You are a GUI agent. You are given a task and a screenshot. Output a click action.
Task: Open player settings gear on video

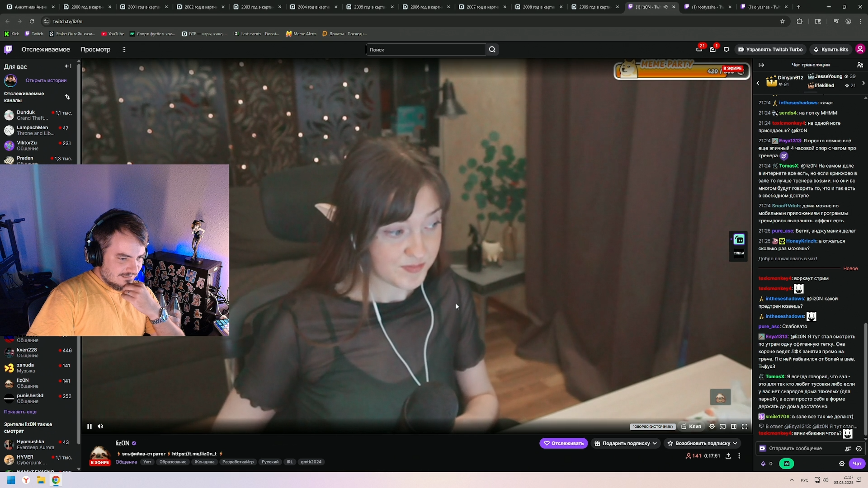pyautogui.click(x=712, y=426)
